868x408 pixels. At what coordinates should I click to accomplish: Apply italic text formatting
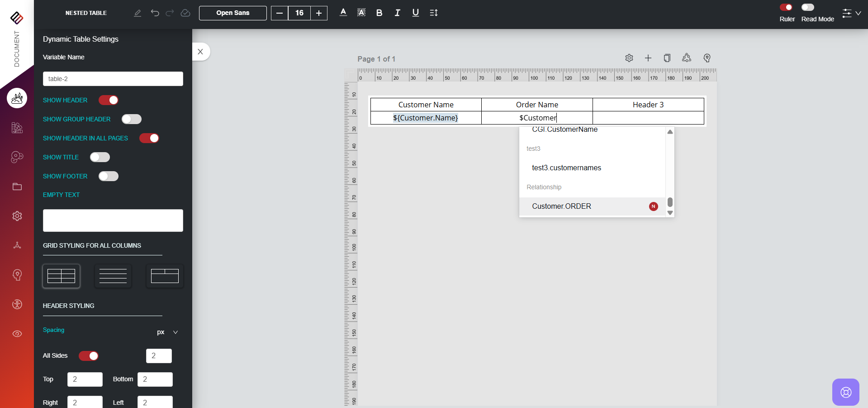point(397,13)
